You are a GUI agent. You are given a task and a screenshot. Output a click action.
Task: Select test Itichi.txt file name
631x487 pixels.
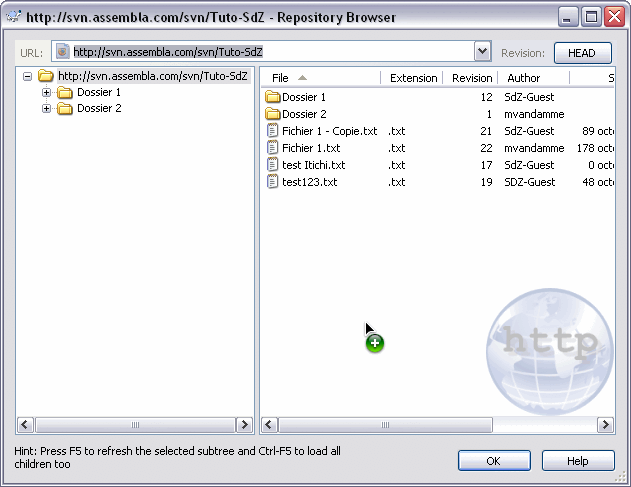coord(313,165)
